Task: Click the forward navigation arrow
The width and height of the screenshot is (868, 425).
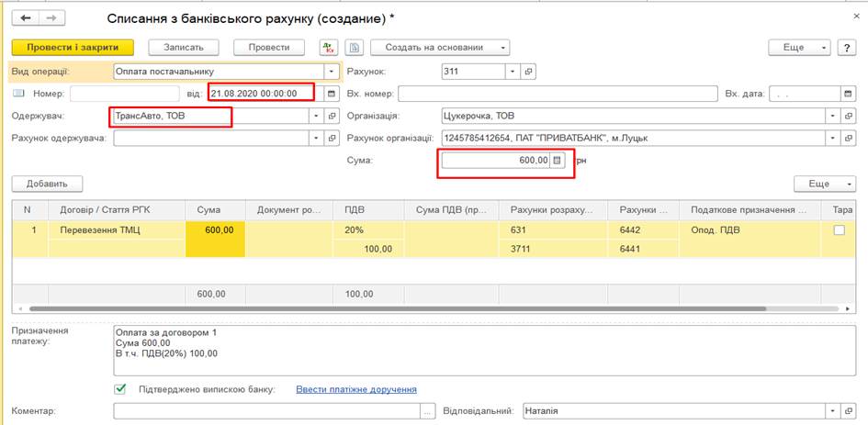Action: [x=51, y=18]
